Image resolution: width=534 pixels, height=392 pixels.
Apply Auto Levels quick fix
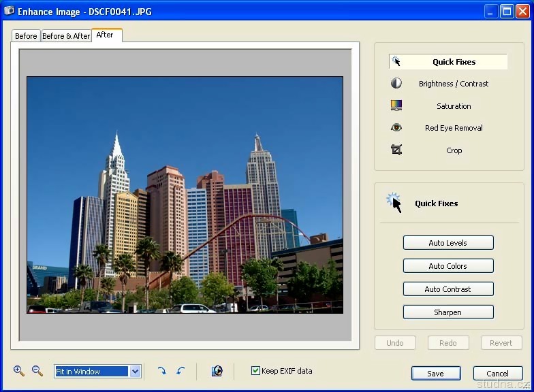[x=448, y=243]
